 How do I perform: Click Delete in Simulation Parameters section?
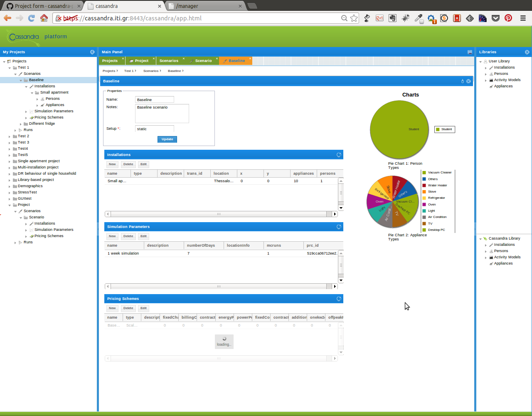coord(128,236)
